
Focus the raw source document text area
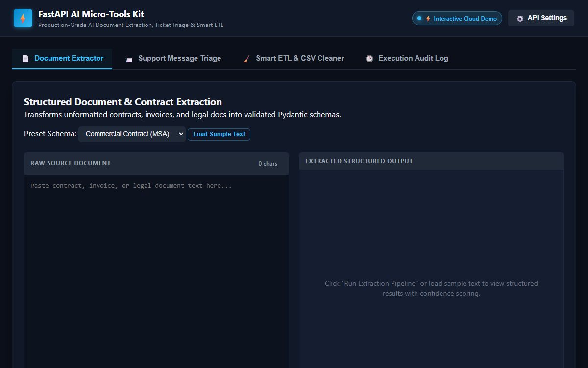point(156,271)
